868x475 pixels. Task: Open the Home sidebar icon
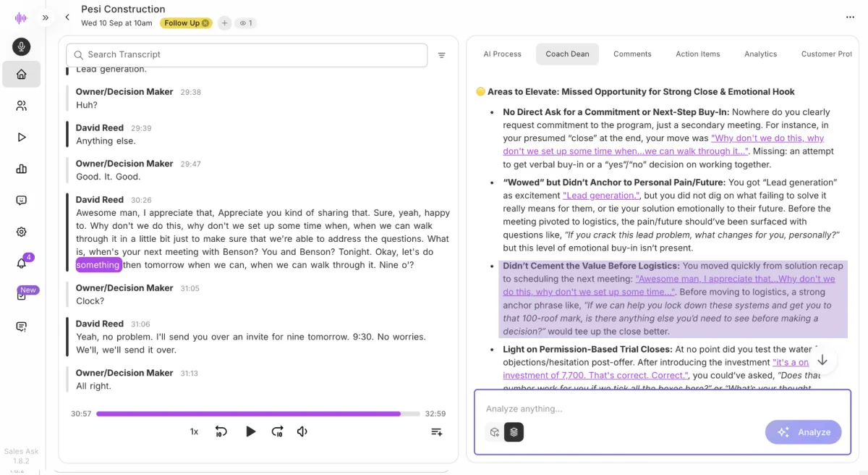coord(21,74)
